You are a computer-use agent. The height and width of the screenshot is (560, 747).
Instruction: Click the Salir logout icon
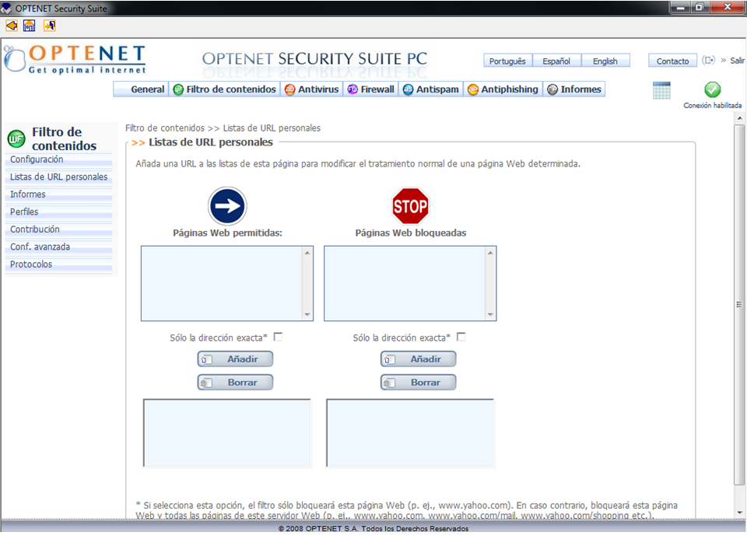[x=709, y=61]
